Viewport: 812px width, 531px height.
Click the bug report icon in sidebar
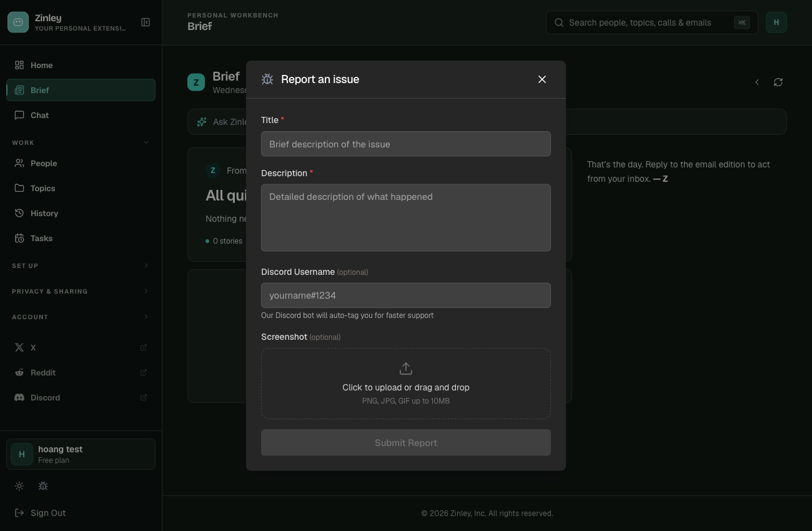(43, 486)
